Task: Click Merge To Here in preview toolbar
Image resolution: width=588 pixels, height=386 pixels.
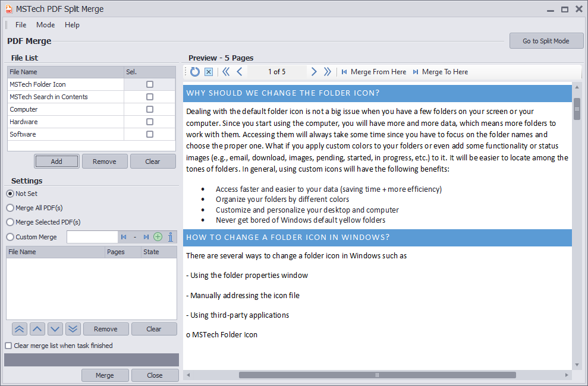Action: tap(440, 72)
